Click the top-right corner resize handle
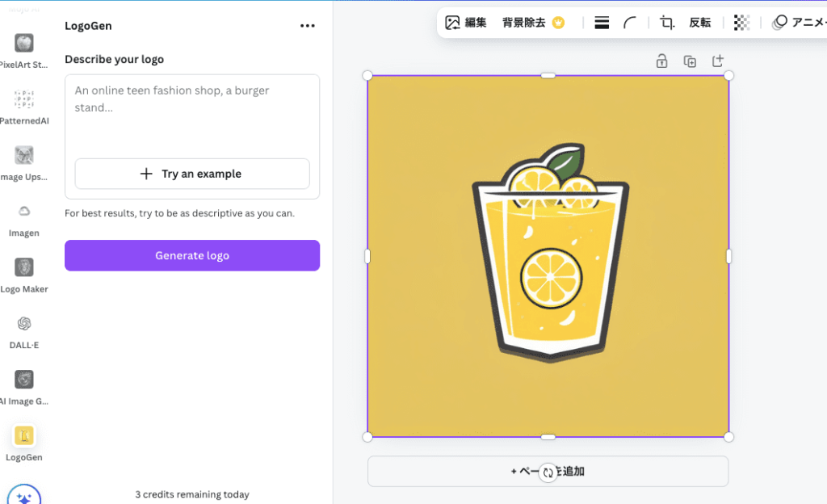This screenshot has width=827, height=504. 728,76
